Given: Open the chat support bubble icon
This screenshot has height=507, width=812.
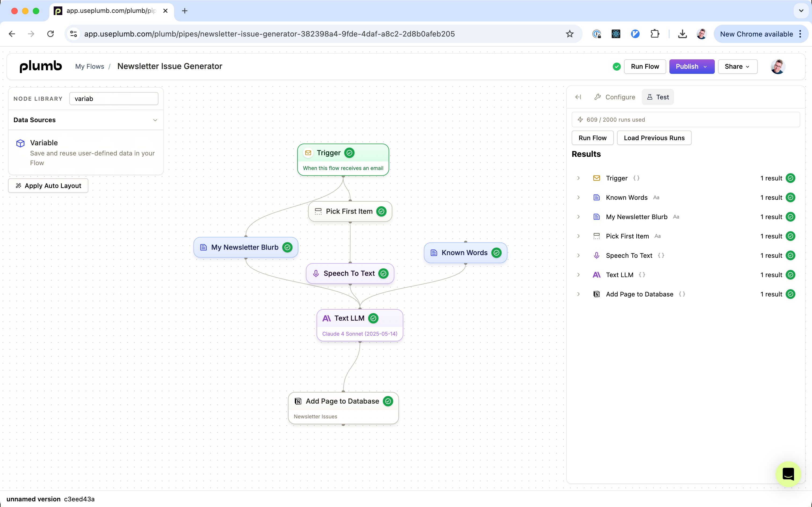Looking at the screenshot, I should [x=788, y=474].
